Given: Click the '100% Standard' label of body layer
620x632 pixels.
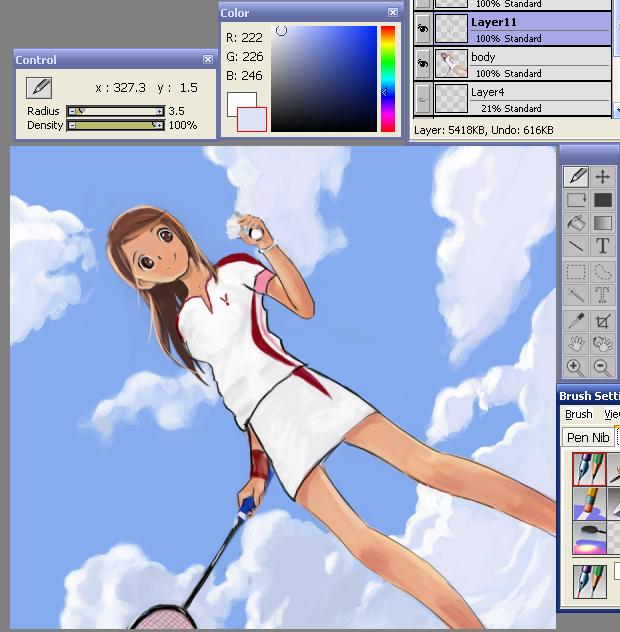Looking at the screenshot, I should [509, 74].
